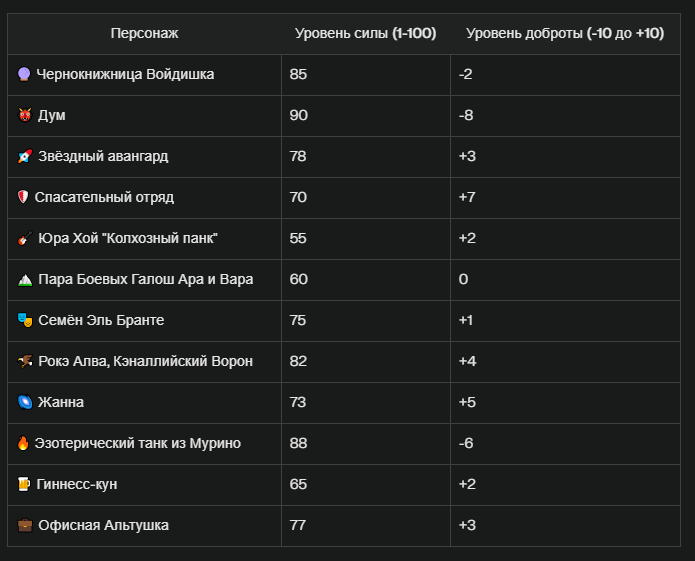695x561 pixels.
Task: Click the Офисная Альтушка kindness value +3
Action: [x=467, y=525]
